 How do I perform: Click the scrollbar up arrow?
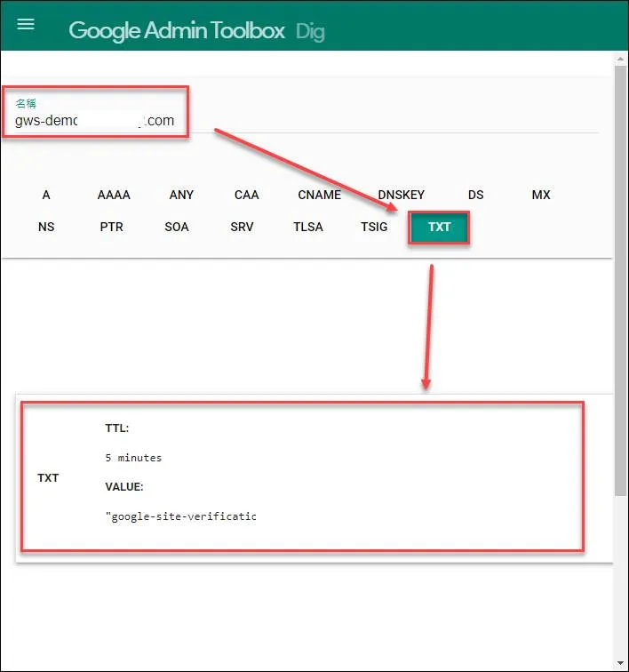[620, 59]
